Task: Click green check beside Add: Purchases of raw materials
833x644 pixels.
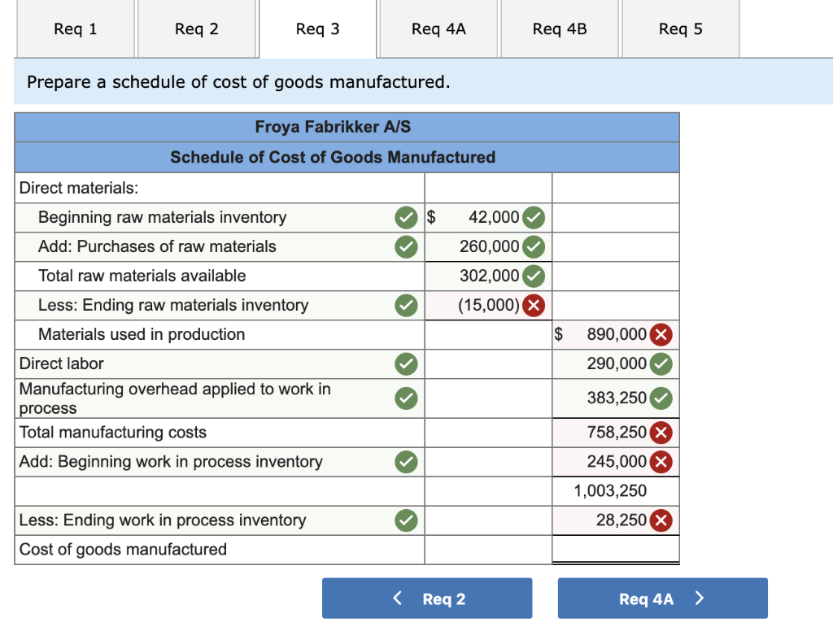Action: coord(407,247)
